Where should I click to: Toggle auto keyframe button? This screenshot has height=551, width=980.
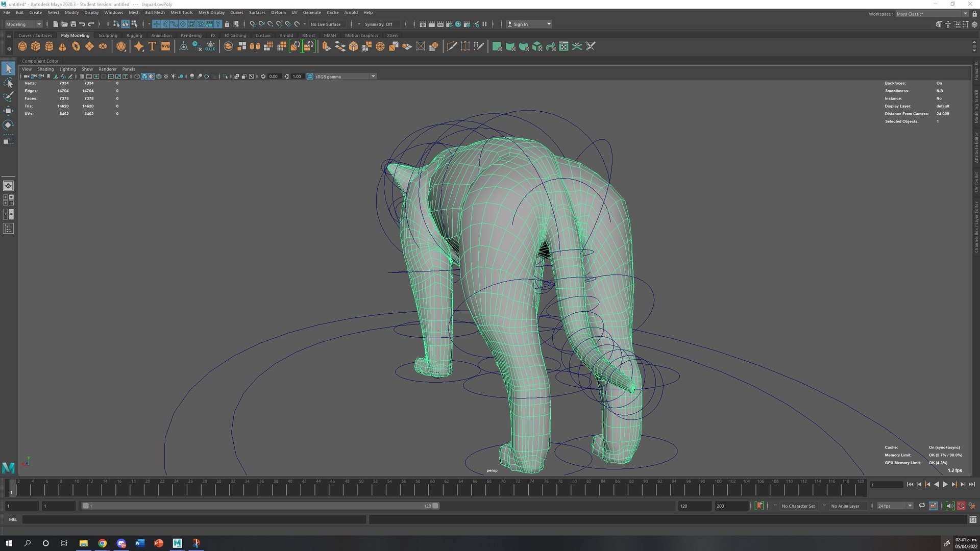click(961, 506)
